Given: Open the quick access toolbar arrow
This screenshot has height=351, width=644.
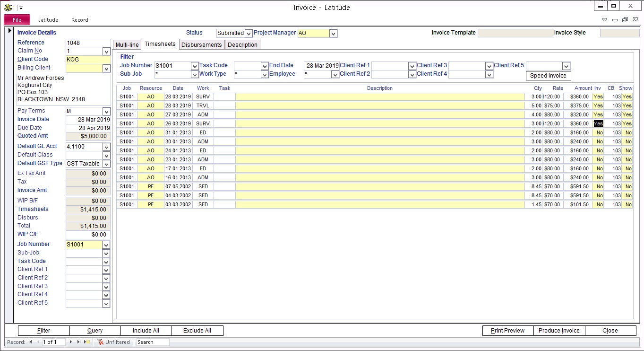Looking at the screenshot, I should coord(21,8).
